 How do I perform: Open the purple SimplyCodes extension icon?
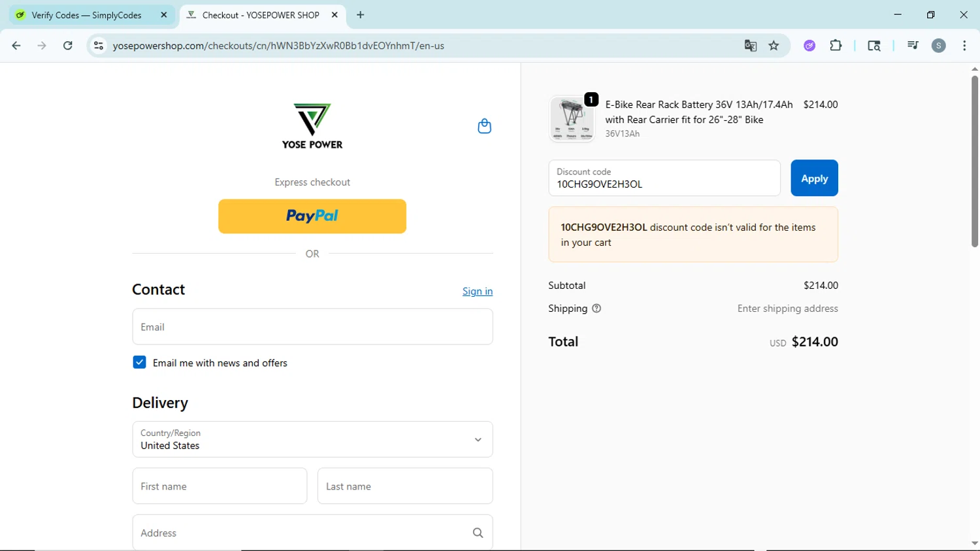pyautogui.click(x=809, y=46)
